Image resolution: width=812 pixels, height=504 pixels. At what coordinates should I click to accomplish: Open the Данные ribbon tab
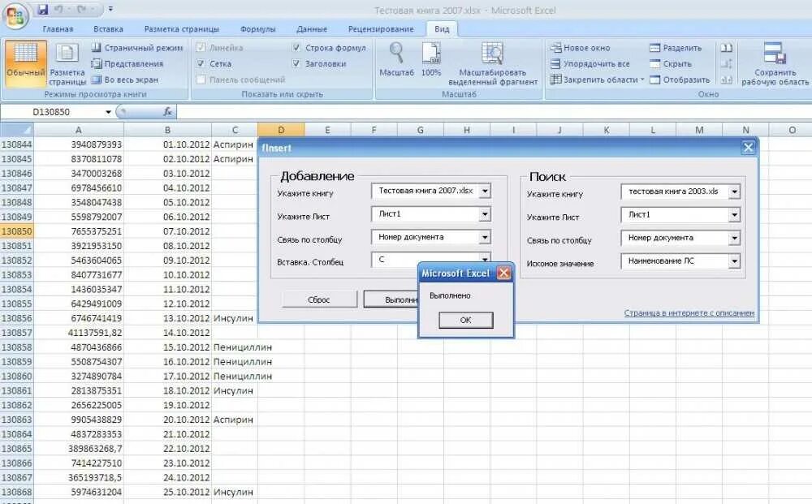tap(311, 29)
